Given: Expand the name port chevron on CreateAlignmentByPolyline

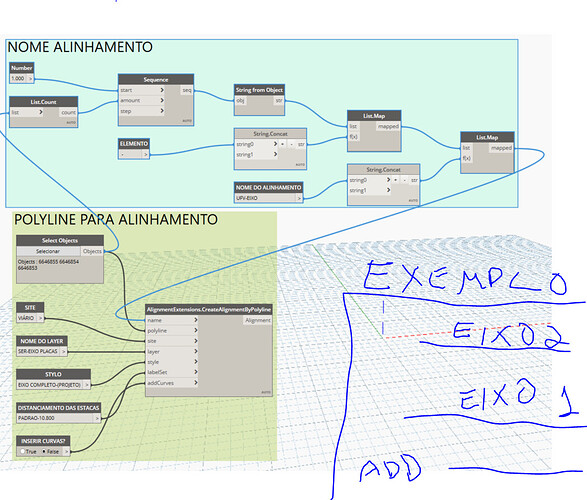Looking at the screenshot, I should (195, 320).
